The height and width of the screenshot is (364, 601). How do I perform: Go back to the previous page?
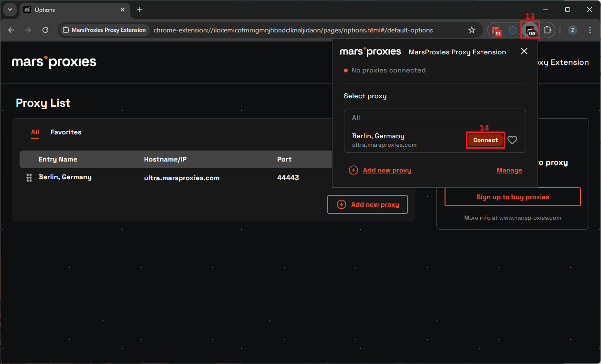pos(11,30)
